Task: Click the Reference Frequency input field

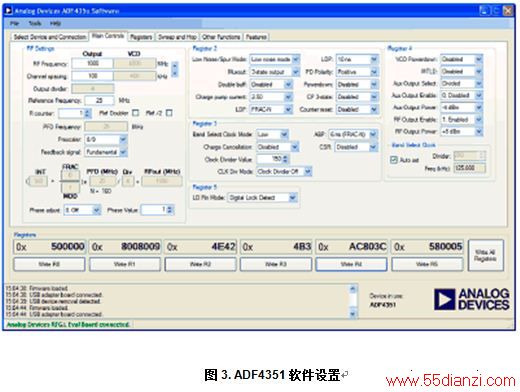Action: [99, 100]
